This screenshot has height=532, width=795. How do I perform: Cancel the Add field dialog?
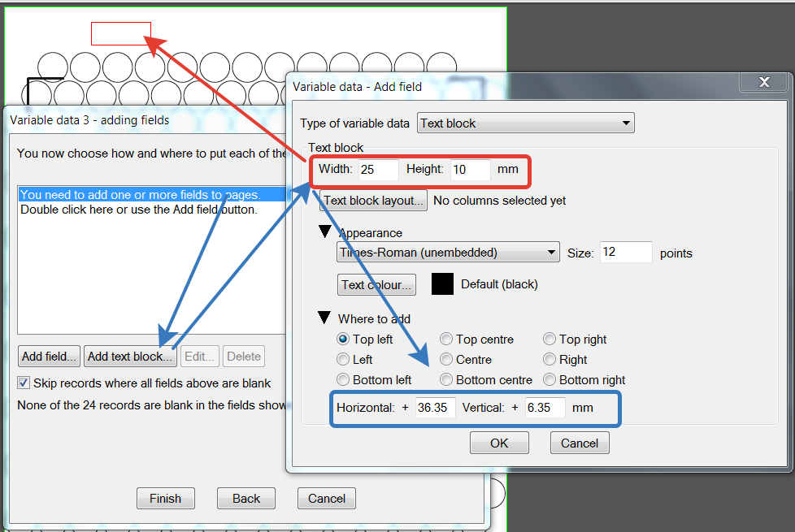[580, 443]
